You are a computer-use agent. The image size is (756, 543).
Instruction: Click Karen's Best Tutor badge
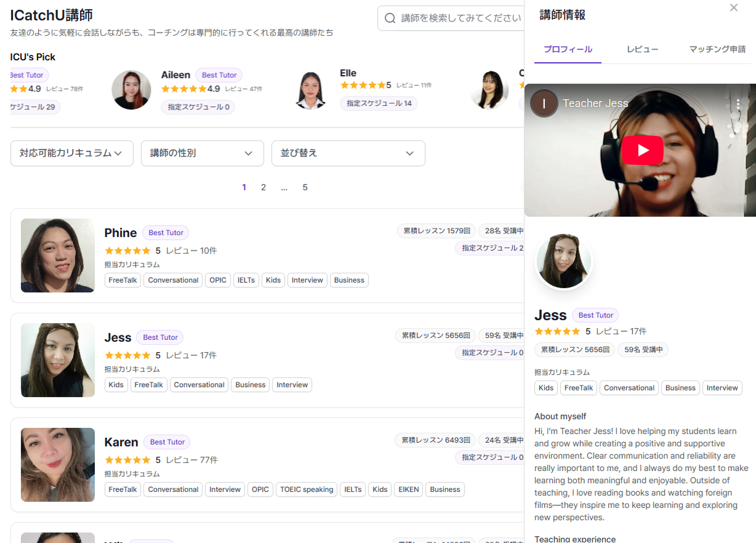167,442
